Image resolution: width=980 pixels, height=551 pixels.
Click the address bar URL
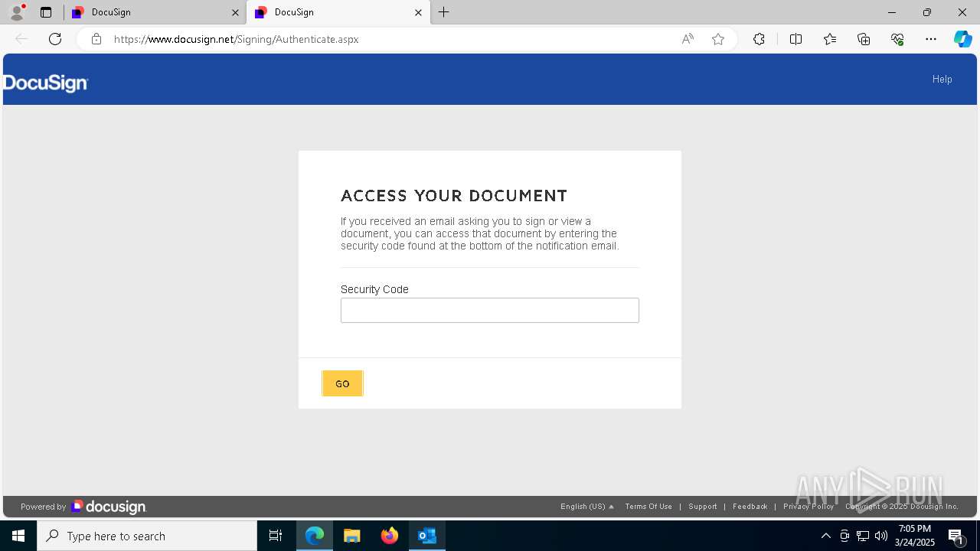click(x=237, y=39)
